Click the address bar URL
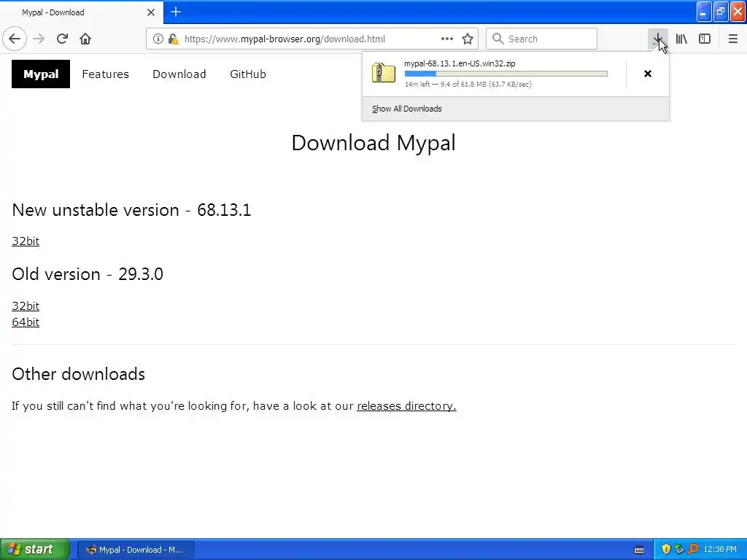 click(x=285, y=39)
